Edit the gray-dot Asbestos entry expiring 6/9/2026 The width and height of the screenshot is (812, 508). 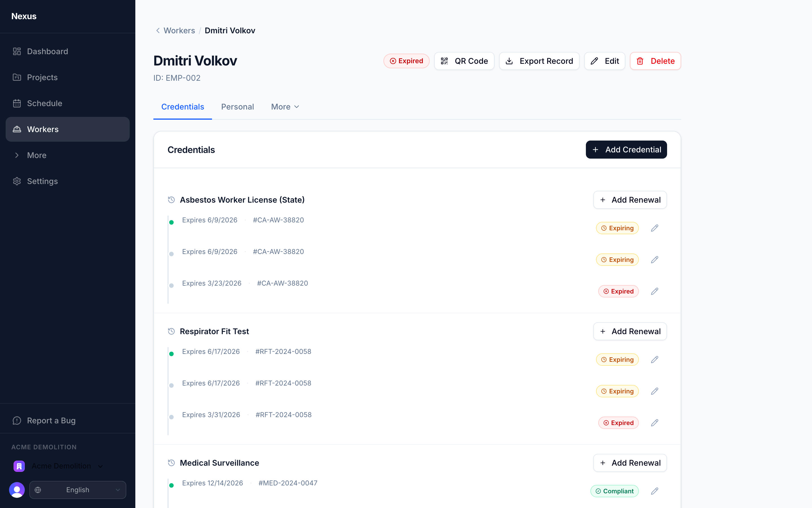[654, 260]
